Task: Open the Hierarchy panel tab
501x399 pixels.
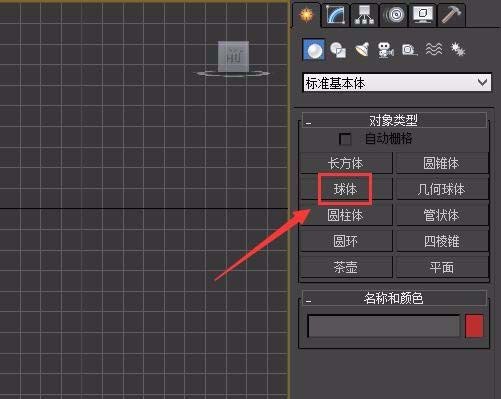Action: click(364, 15)
